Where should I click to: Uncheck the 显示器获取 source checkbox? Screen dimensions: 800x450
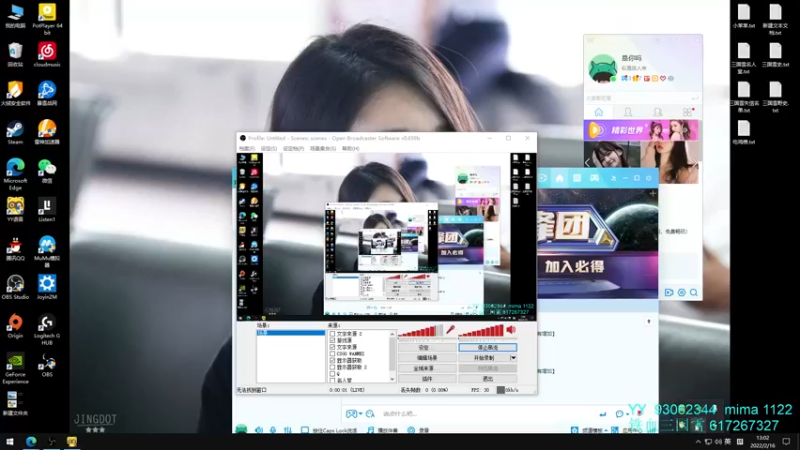point(332,360)
